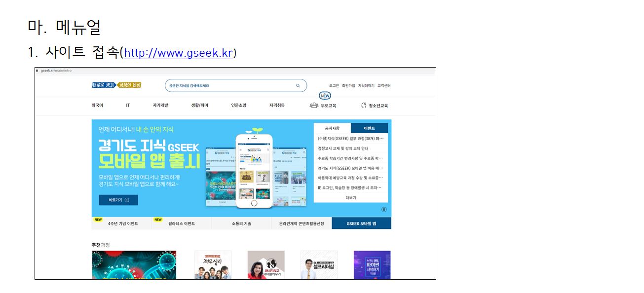Click the NEW badge above 부모교육
644x293 pixels.
(324, 96)
